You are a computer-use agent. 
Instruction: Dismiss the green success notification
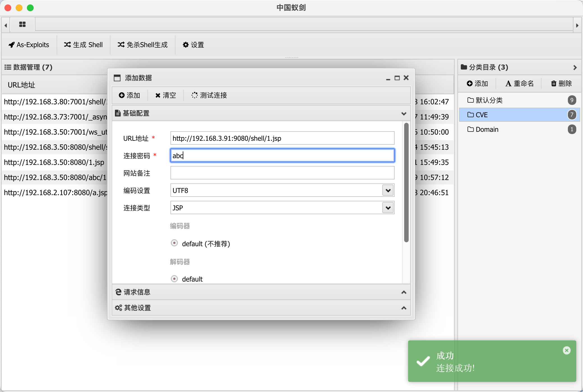coord(566,350)
